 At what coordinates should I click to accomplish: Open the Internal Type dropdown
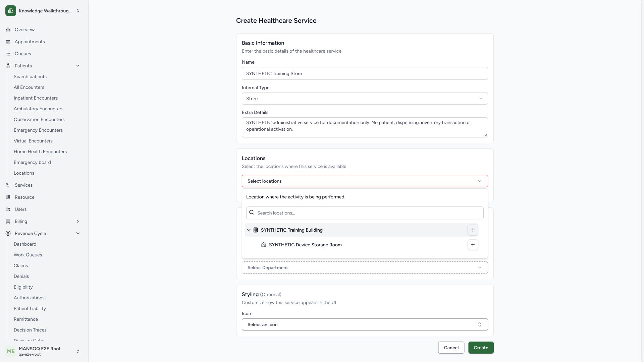coord(365,99)
